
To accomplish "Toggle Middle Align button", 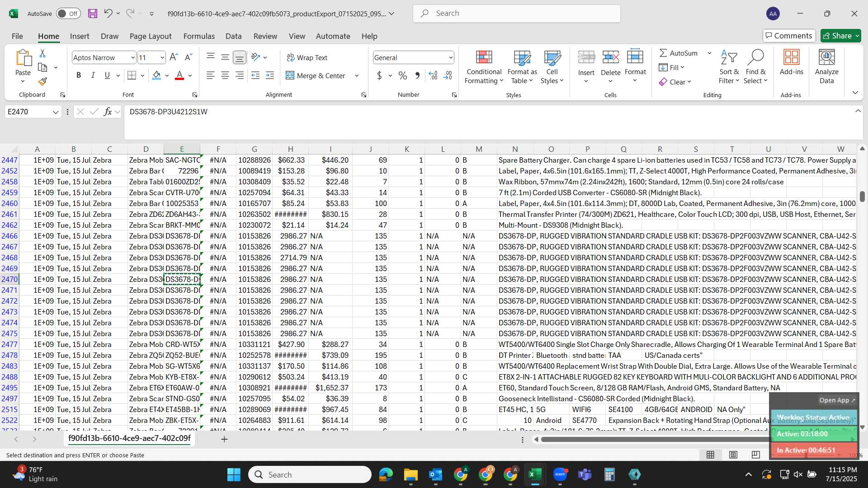I will [x=225, y=57].
